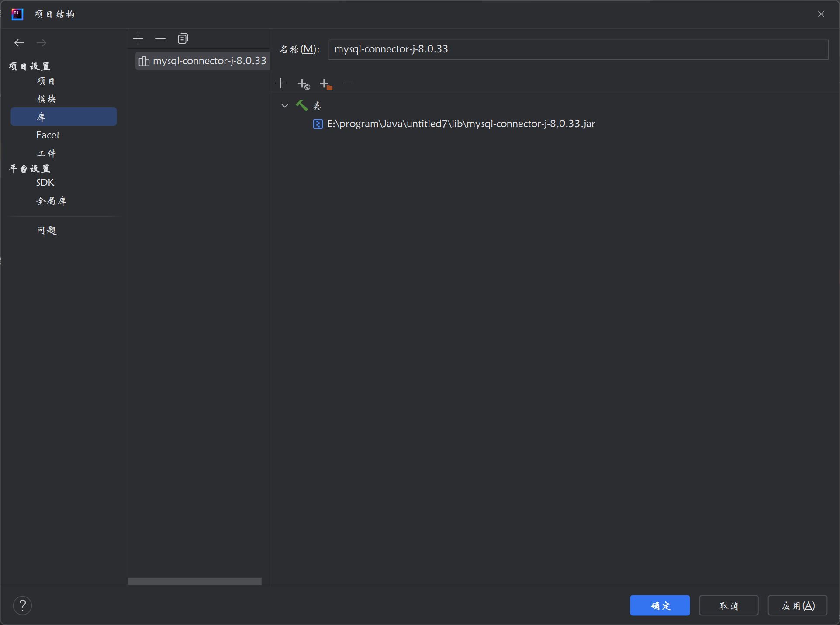Remove selected root from the library

[348, 83]
